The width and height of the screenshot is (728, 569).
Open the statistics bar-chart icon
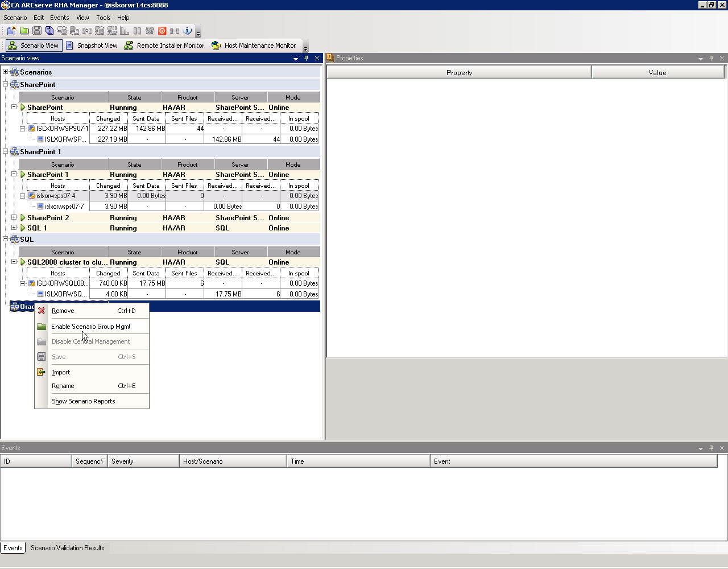(x=124, y=31)
